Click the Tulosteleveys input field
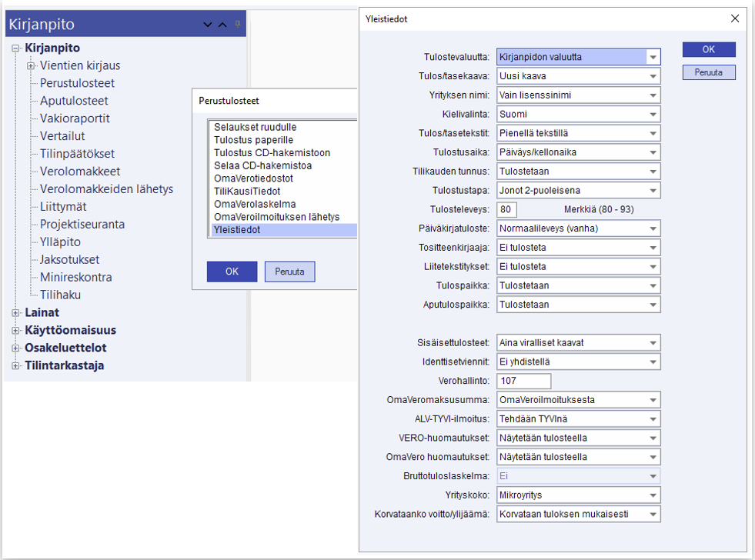Viewport: 755px width, 560px height. (507, 210)
